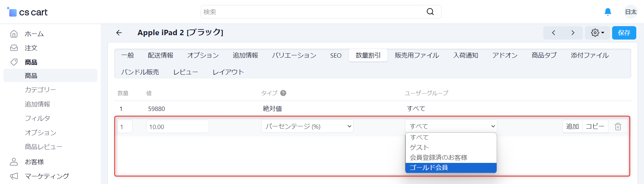
Task: Click the cs cart logo
Action: [27, 12]
